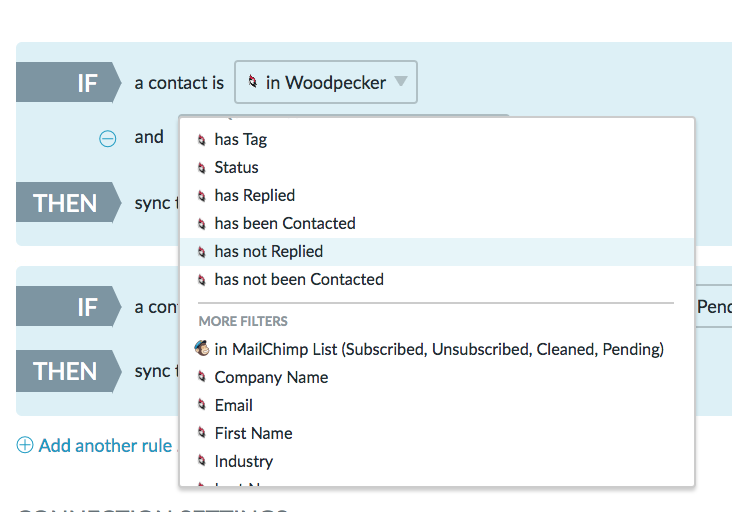This screenshot has width=732, height=512.
Task: Click the Woodpecker icon beside 'First Name'
Action: 202,432
